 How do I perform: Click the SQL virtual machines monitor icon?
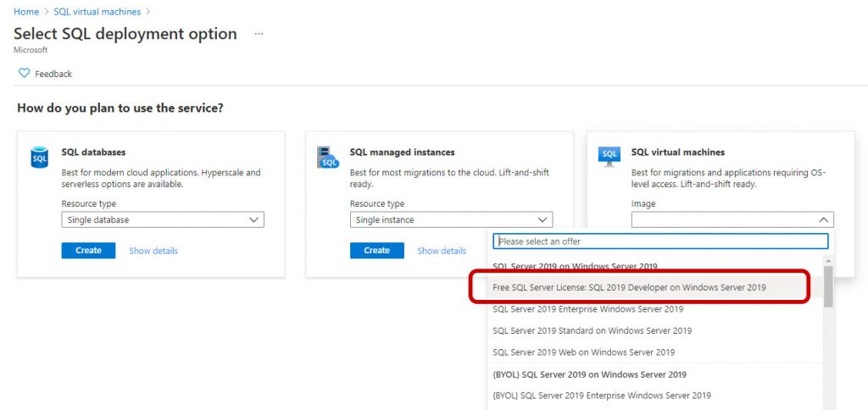pos(609,156)
